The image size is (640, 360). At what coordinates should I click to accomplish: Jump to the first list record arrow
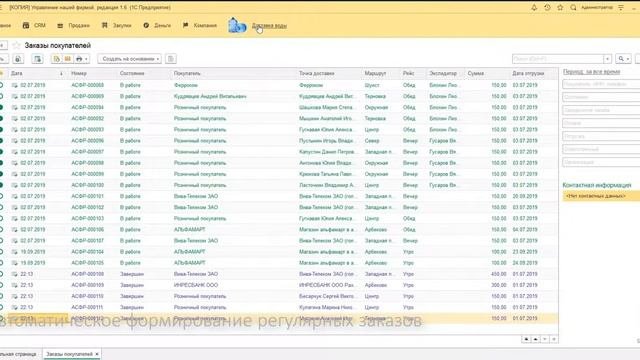pyautogui.click(x=526, y=339)
